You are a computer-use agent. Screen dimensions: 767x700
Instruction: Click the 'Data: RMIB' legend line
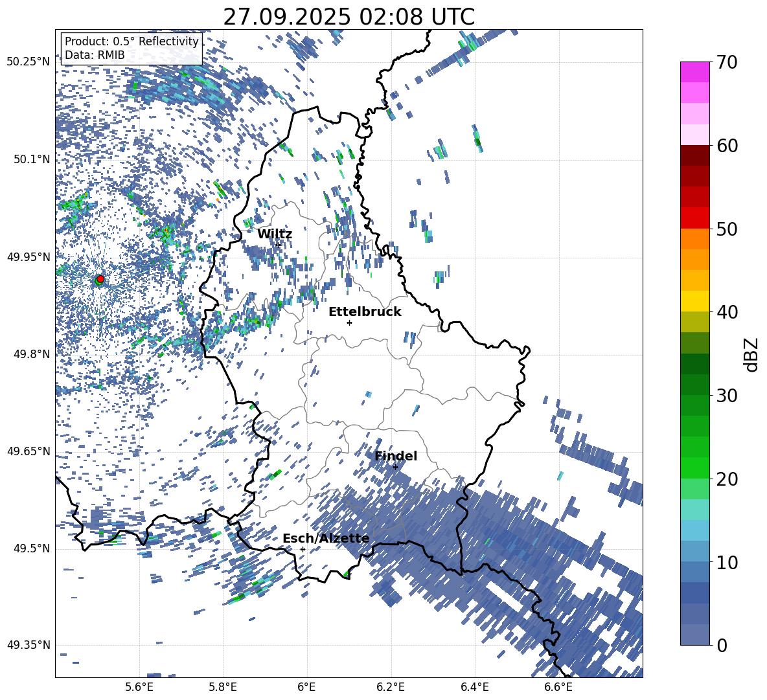(95, 55)
